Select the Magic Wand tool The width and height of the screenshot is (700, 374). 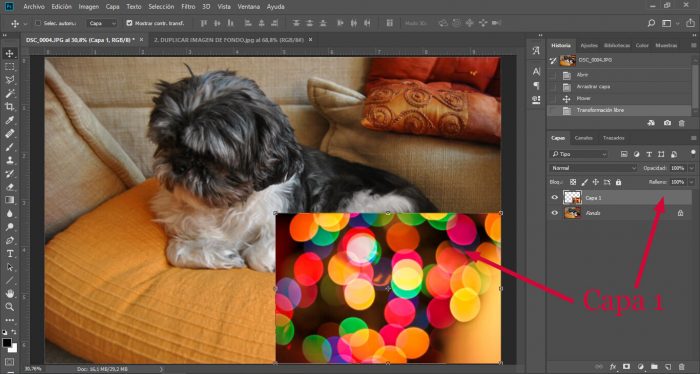(9, 93)
